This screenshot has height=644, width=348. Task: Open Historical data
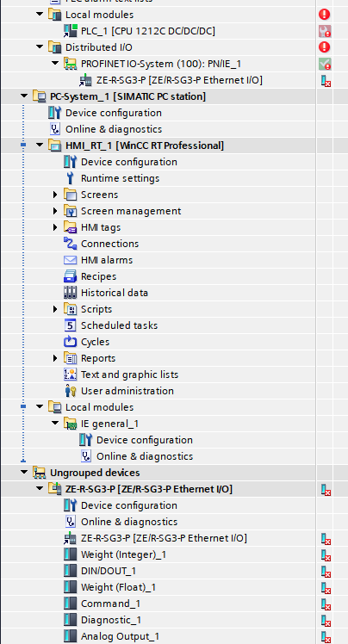[115, 293]
